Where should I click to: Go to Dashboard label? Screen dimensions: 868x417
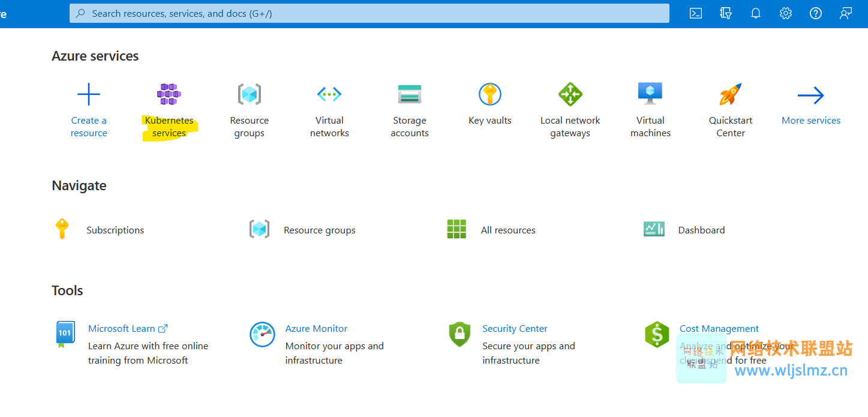tap(701, 230)
